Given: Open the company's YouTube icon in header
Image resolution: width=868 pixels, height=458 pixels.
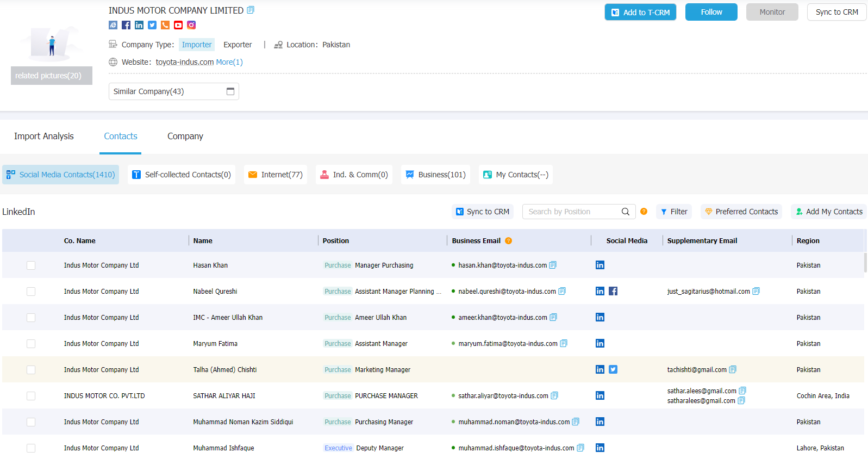Looking at the screenshot, I should (178, 25).
